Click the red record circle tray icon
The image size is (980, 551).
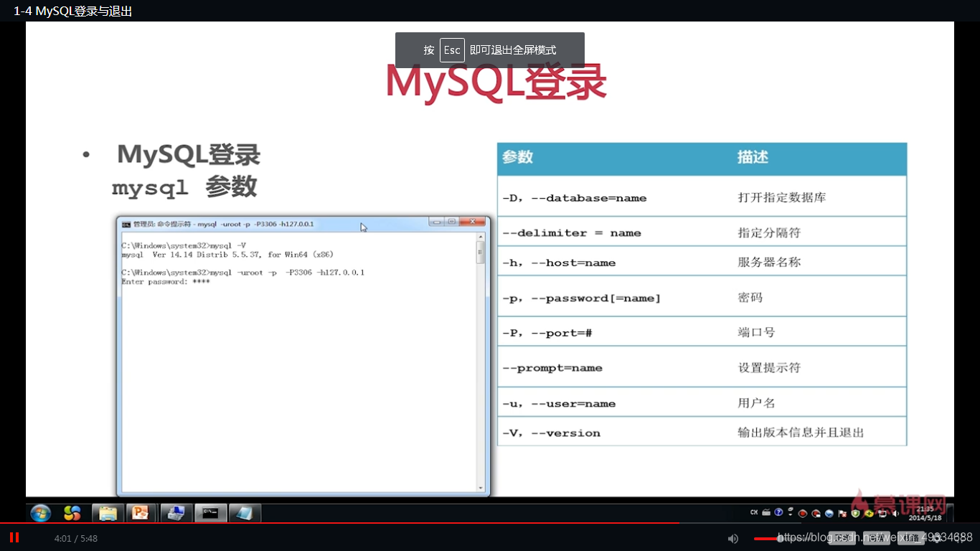(x=803, y=514)
